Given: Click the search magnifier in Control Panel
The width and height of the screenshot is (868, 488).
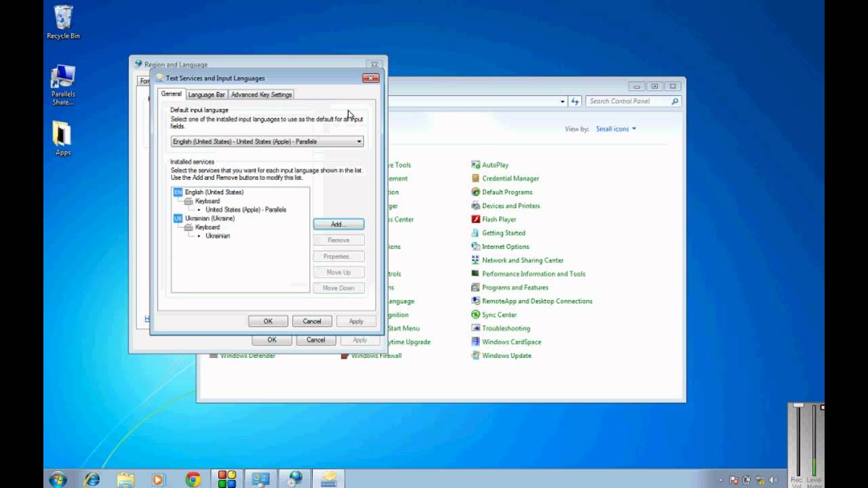Looking at the screenshot, I should tap(675, 101).
